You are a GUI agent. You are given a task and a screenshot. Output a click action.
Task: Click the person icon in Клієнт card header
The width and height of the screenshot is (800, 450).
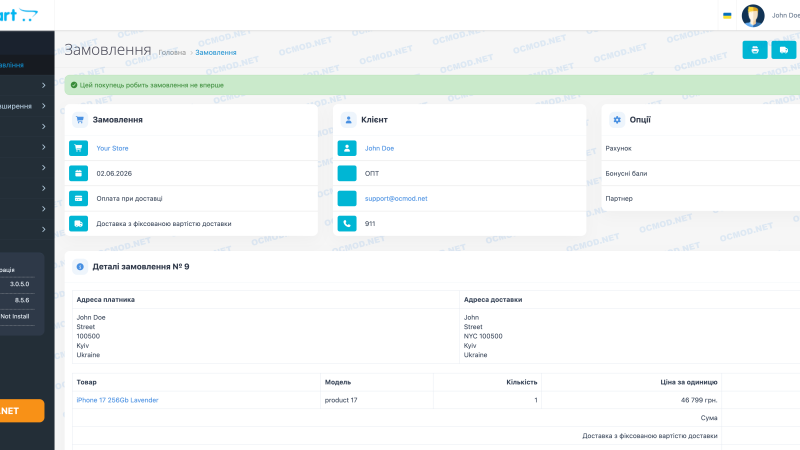pos(348,120)
